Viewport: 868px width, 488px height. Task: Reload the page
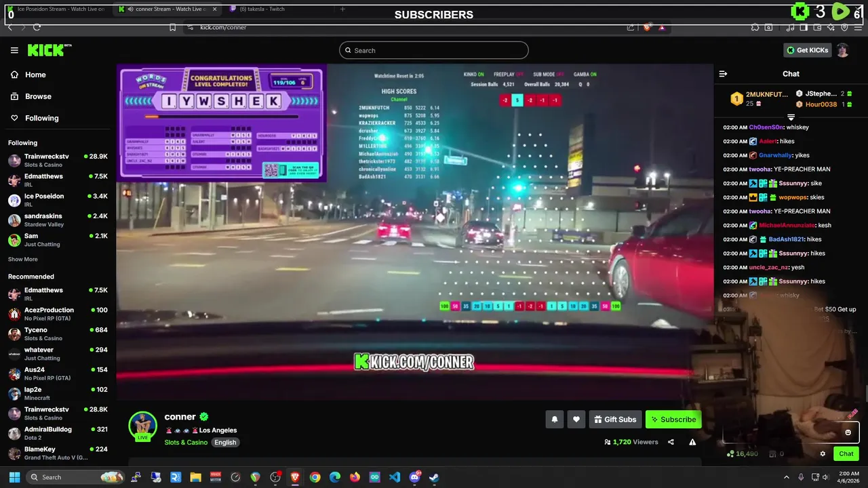coord(37,27)
